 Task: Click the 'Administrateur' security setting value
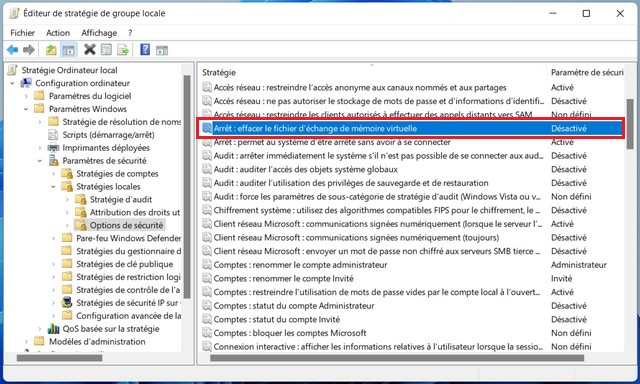point(578,265)
